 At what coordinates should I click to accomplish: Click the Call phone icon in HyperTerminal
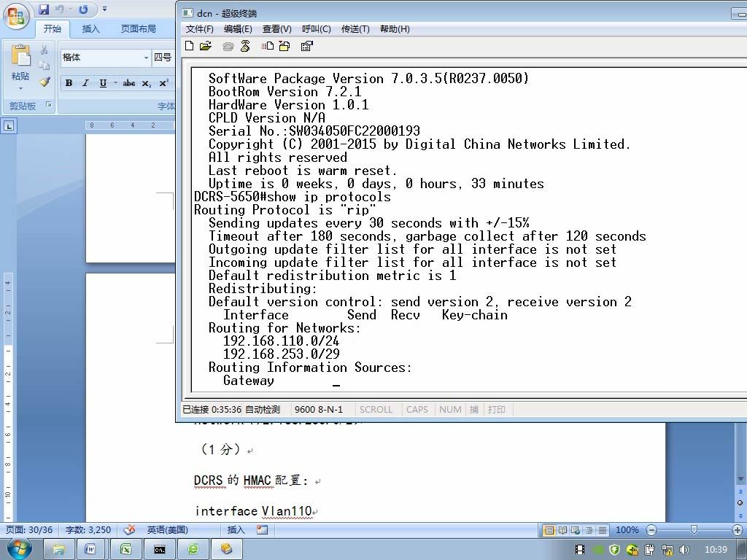[228, 46]
